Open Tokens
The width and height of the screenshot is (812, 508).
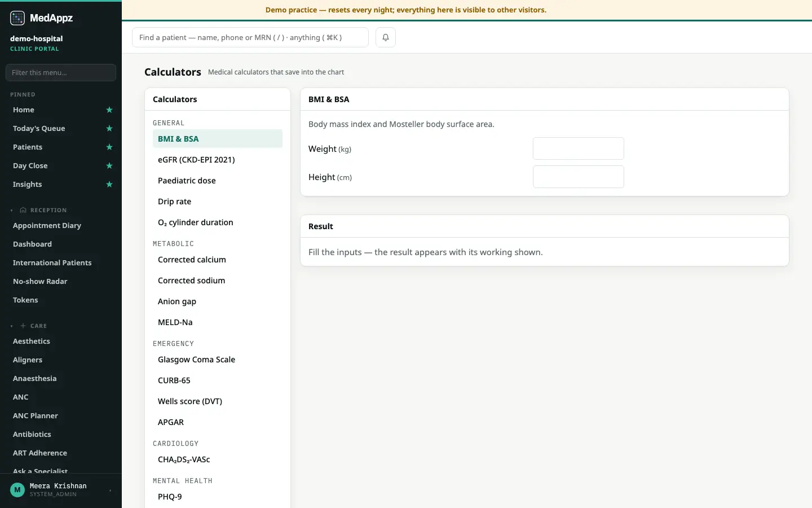point(25,300)
